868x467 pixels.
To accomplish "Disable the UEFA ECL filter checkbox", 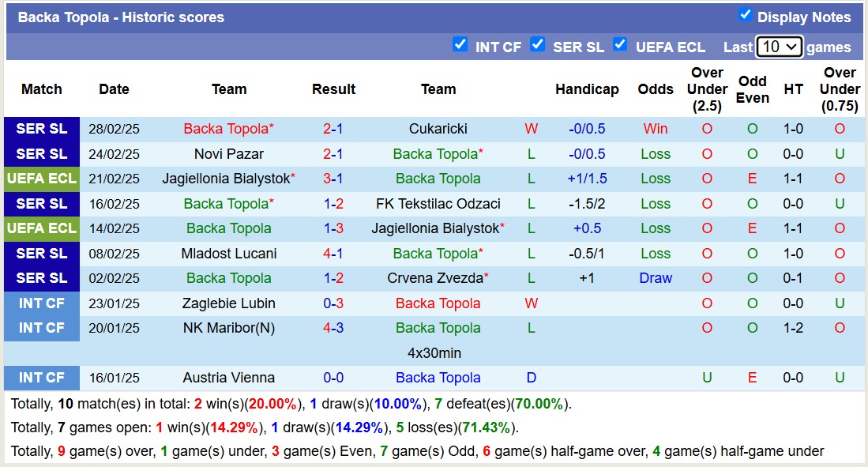I will [x=620, y=44].
